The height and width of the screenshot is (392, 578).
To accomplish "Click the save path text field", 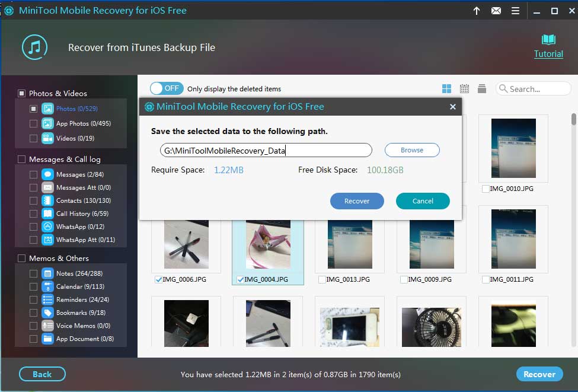I will 266,151.
